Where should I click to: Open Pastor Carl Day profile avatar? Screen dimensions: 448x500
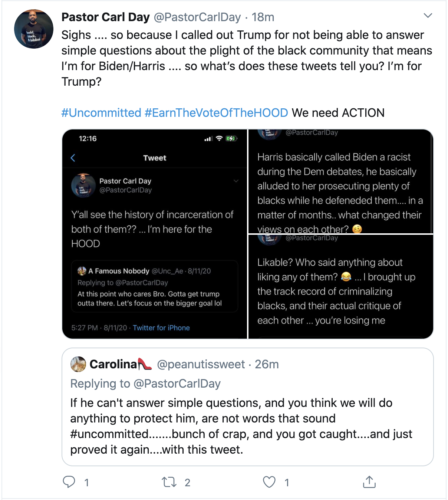[x=33, y=29]
